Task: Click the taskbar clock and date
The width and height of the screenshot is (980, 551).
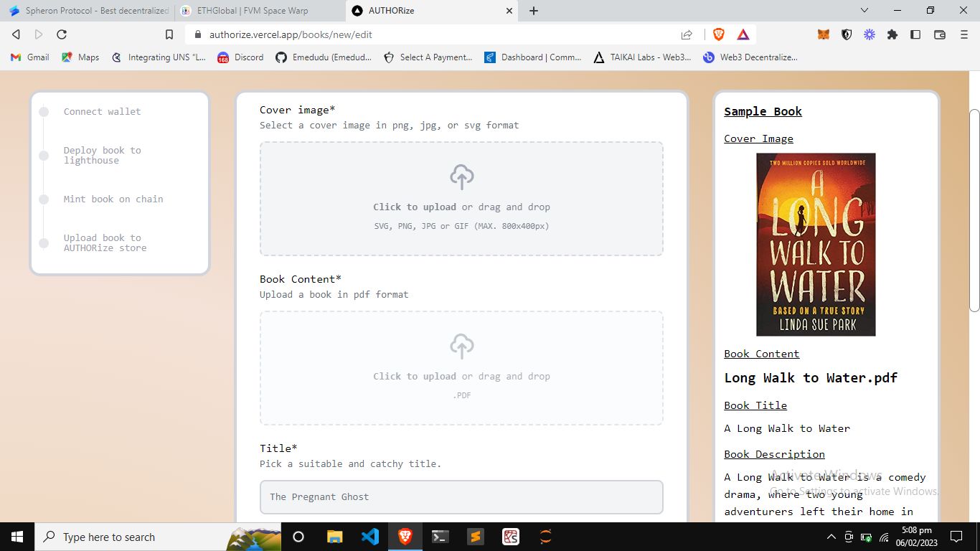Action: pos(916,537)
